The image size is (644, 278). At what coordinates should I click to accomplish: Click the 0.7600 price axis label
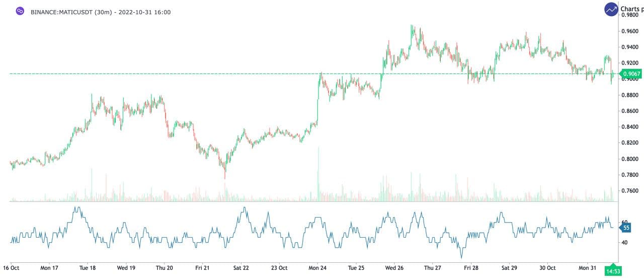tap(631, 191)
